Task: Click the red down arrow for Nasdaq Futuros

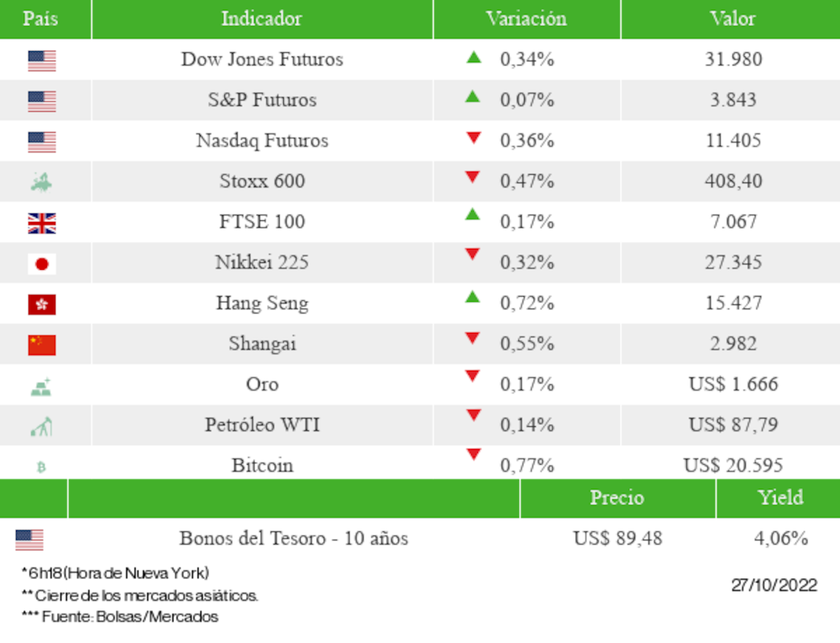Action: pyautogui.click(x=474, y=138)
